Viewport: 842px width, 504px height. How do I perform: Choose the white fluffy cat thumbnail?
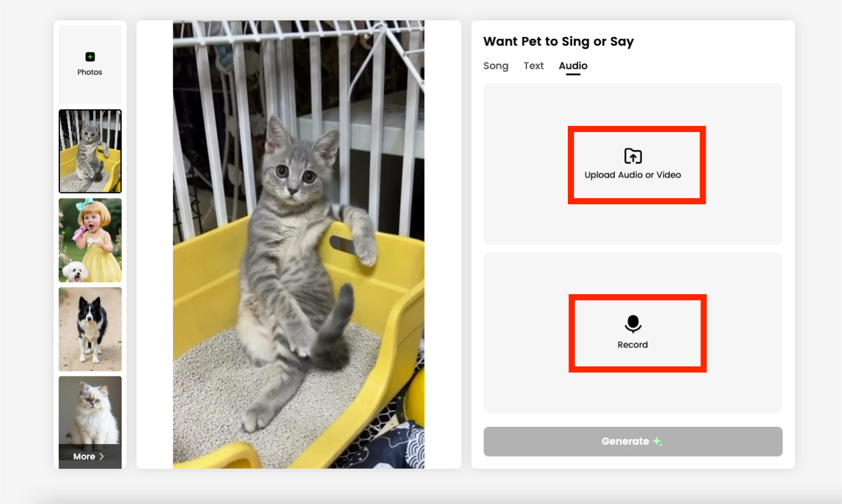[x=90, y=410]
